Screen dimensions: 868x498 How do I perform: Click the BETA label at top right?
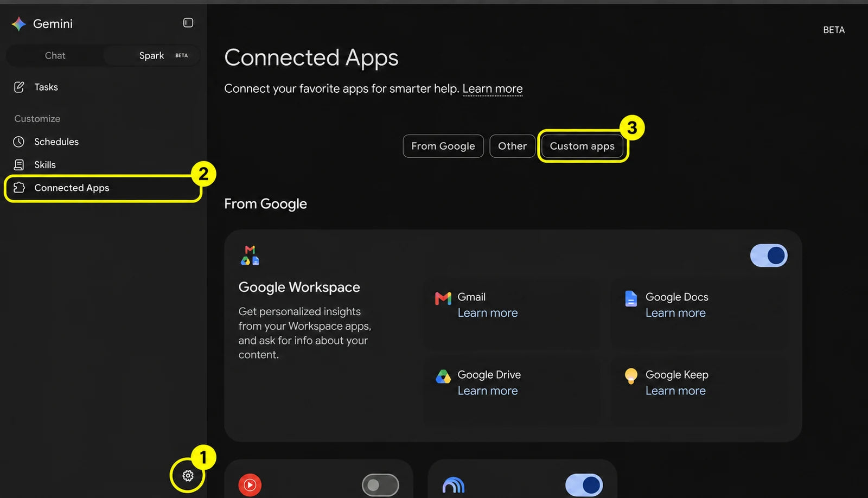834,30
